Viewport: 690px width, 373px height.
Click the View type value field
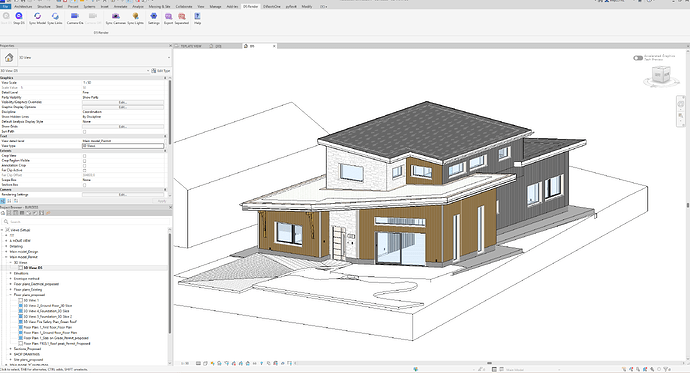[123, 146]
